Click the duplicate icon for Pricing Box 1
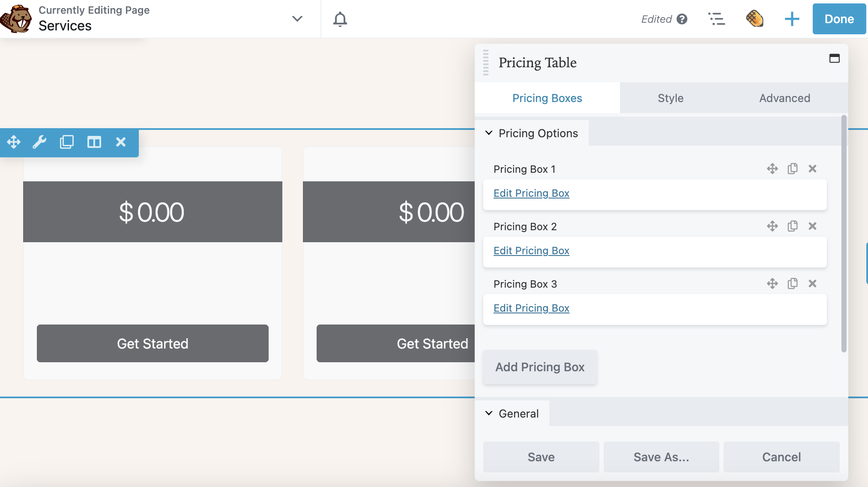 [x=793, y=168]
